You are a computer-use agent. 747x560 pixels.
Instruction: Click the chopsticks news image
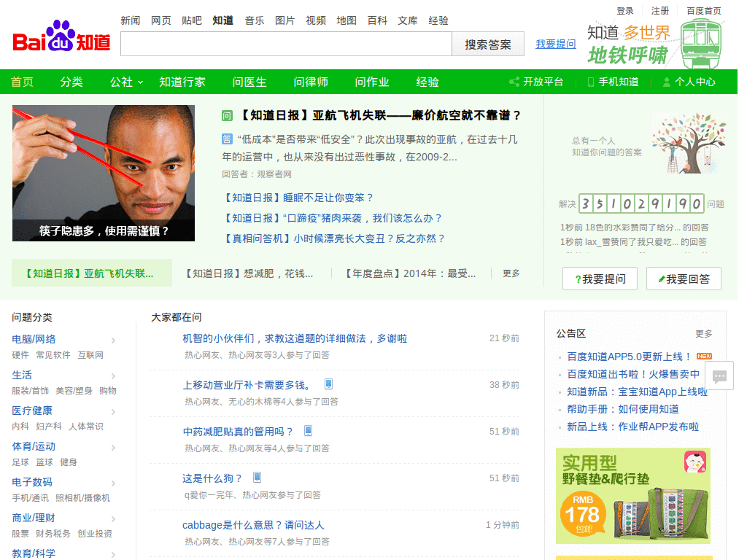click(x=103, y=172)
